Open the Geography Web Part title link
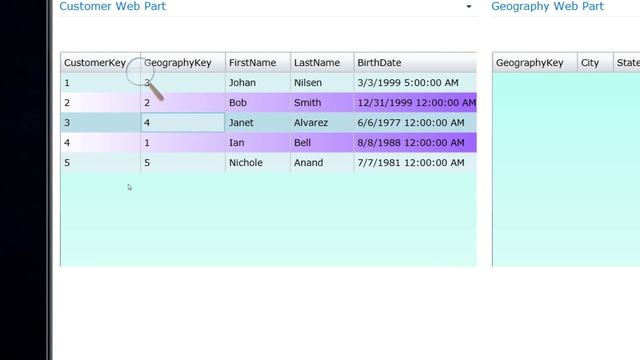This screenshot has height=360, width=640. pos(547,6)
